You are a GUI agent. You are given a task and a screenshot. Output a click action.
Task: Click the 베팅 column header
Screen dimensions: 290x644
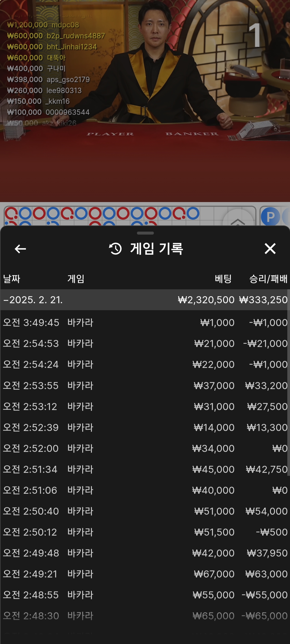click(223, 279)
